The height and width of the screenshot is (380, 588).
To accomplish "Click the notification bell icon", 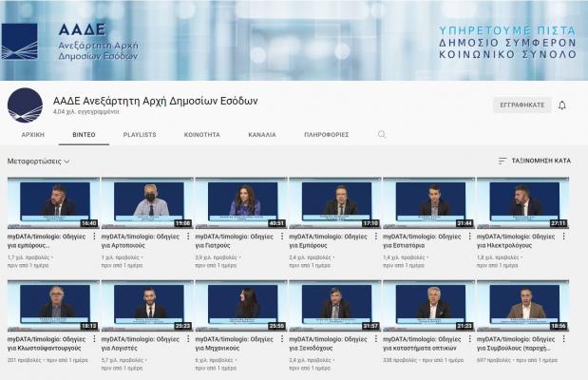I will pyautogui.click(x=562, y=104).
